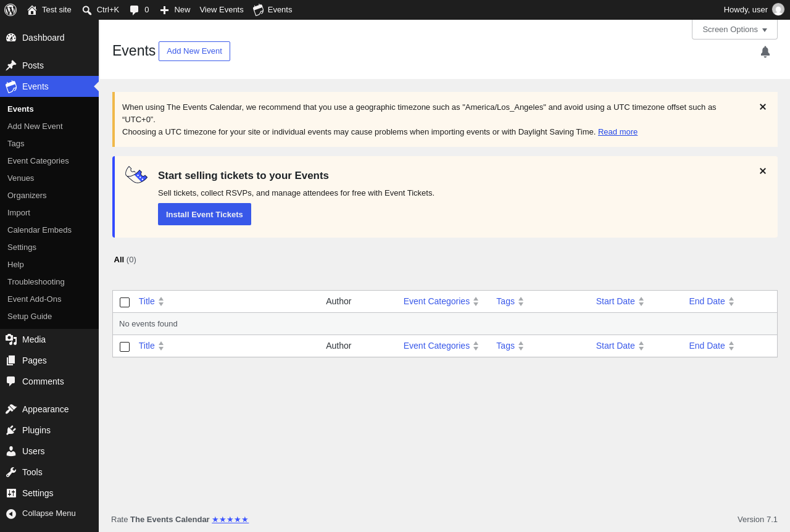Click the Users person icon

coord(11,451)
